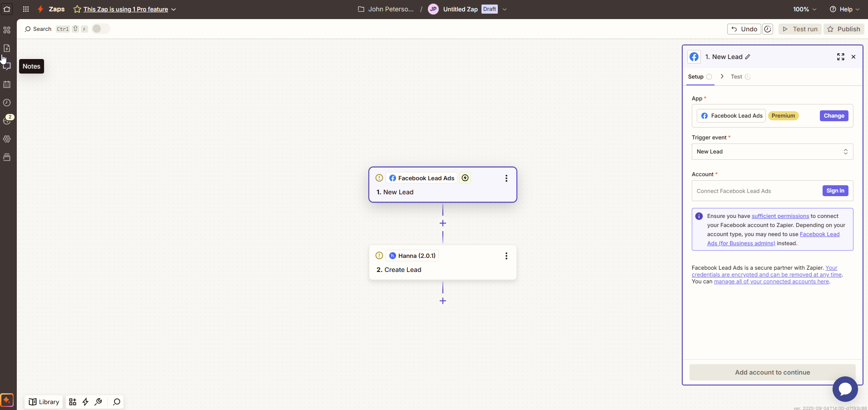Click the Premium badge beside Facebook Lead Ads

(783, 116)
